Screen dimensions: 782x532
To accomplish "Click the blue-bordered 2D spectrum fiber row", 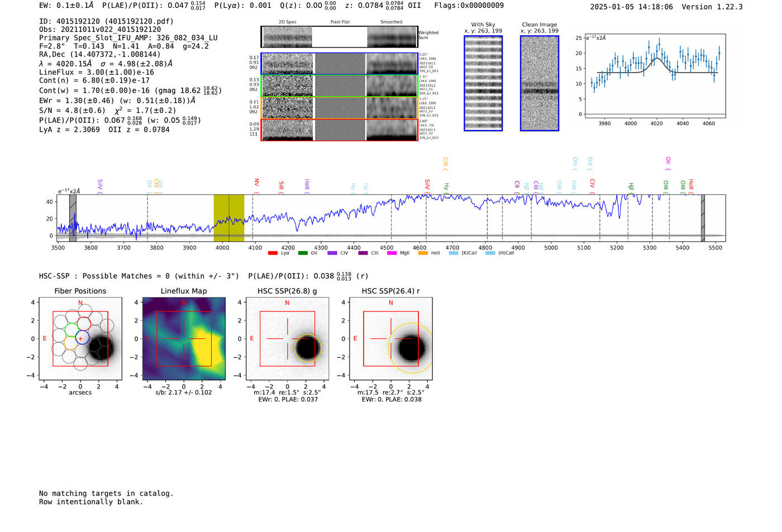I will 340,64.
